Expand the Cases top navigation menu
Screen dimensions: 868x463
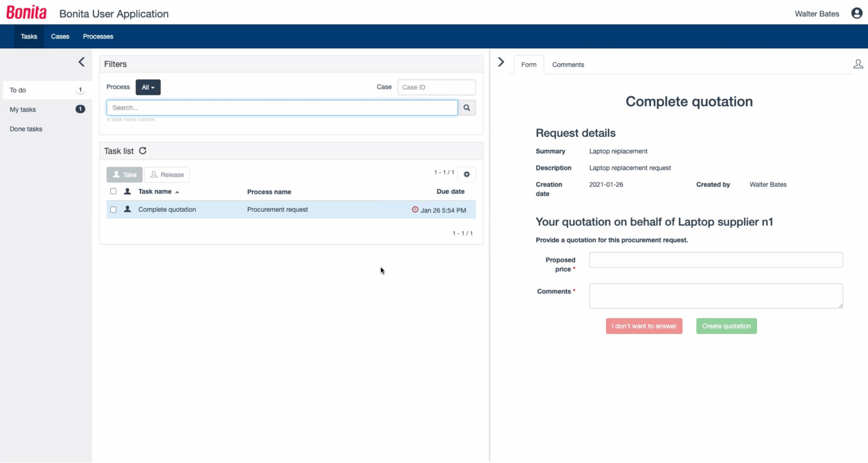(x=60, y=36)
